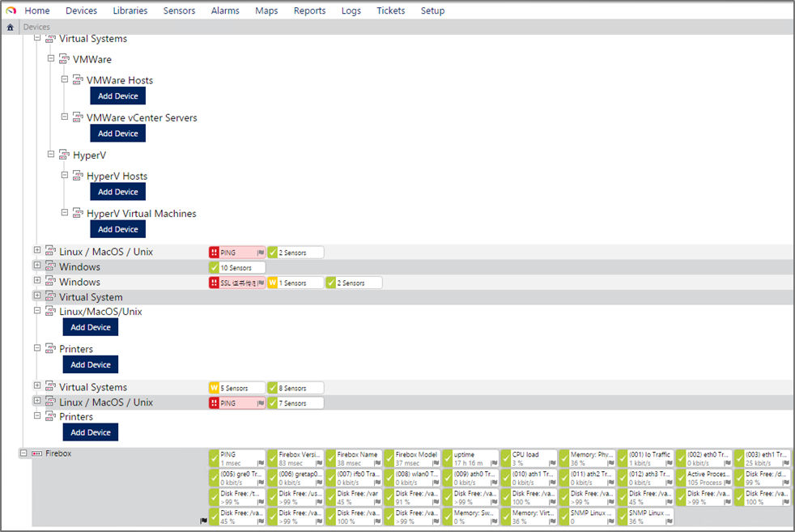Open the Alarms menu
This screenshot has height=532, width=795.
click(225, 11)
